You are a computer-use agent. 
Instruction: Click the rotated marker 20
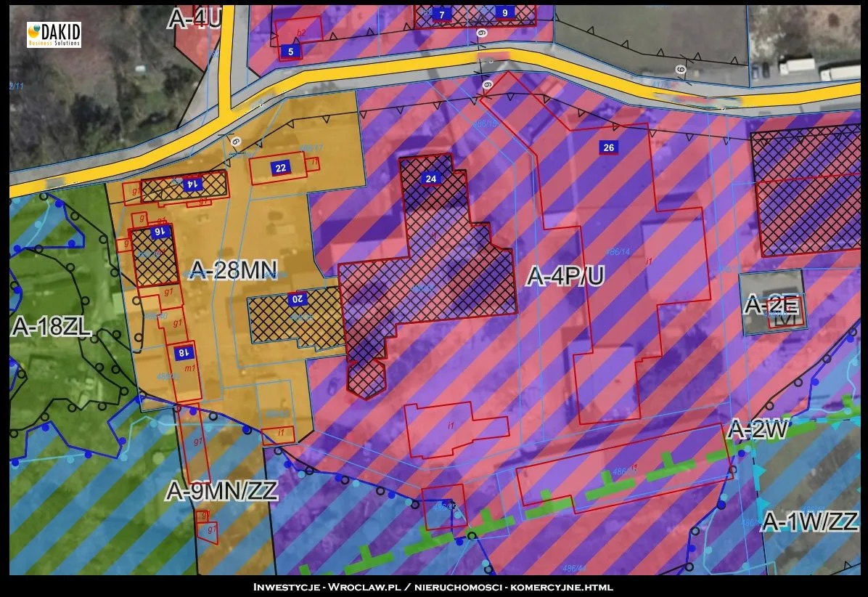pyautogui.click(x=298, y=299)
